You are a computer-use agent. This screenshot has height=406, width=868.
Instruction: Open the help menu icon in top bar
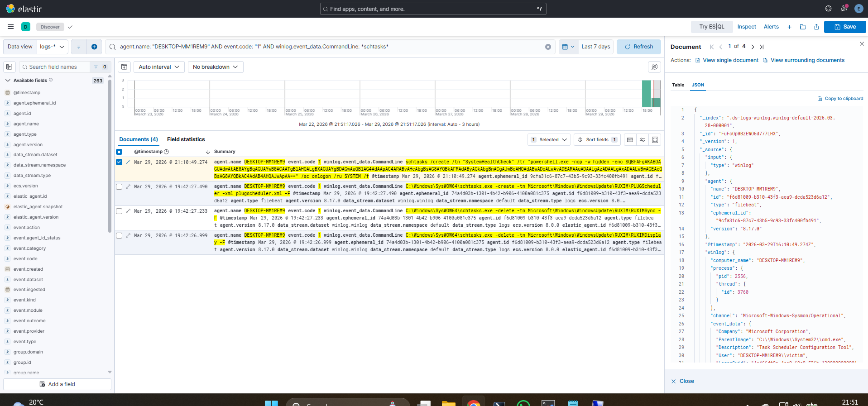coord(828,9)
